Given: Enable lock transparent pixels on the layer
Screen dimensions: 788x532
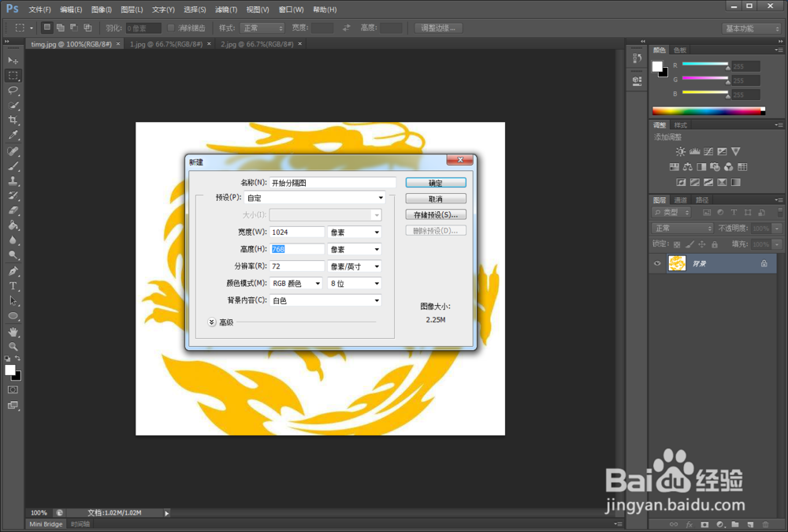Looking at the screenshot, I should tap(676, 244).
